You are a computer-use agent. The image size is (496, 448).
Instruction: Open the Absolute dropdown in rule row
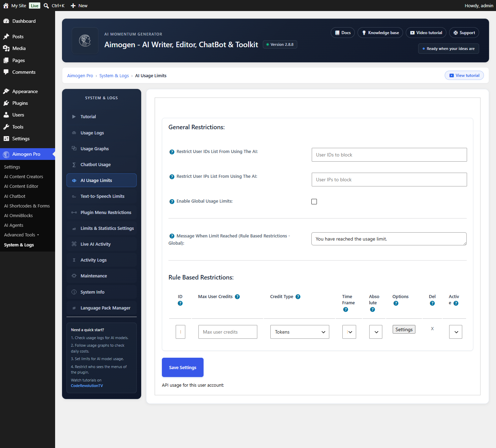coord(376,332)
